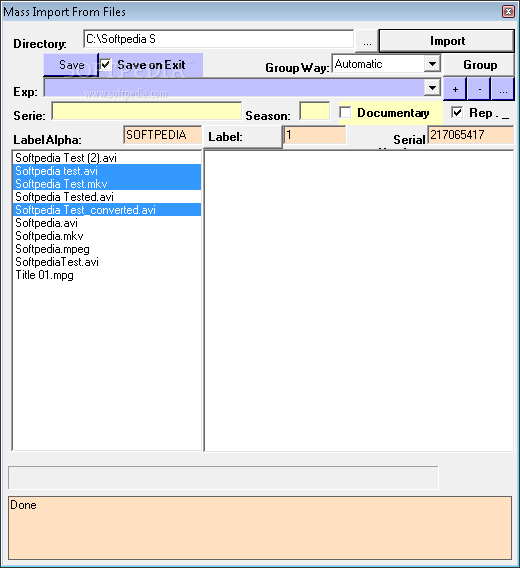The width and height of the screenshot is (520, 568).
Task: Toggle the Save on Exit checkbox
Action: (105, 64)
